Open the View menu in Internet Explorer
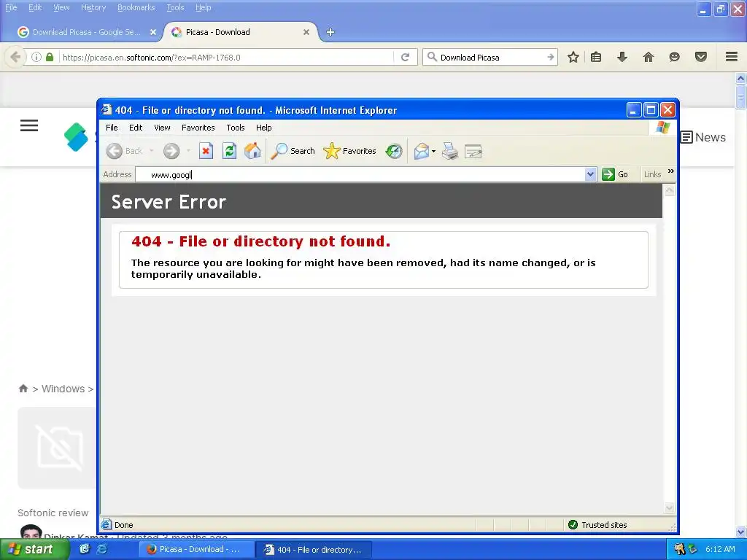Screen dimensions: 747x560 (162, 128)
